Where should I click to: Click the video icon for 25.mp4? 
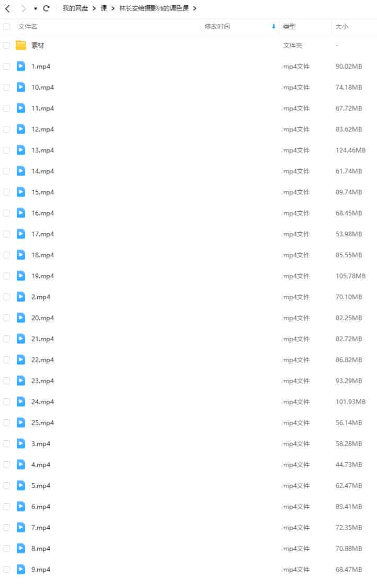coord(21,422)
